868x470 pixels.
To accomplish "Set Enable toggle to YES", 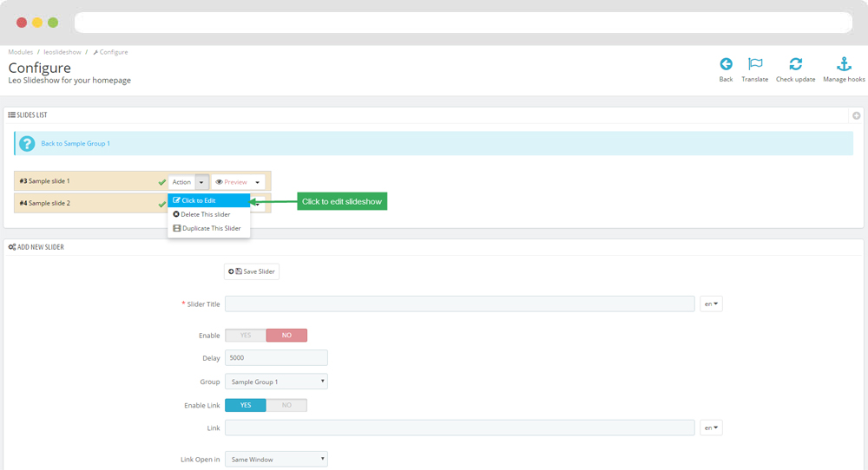I will click(246, 336).
